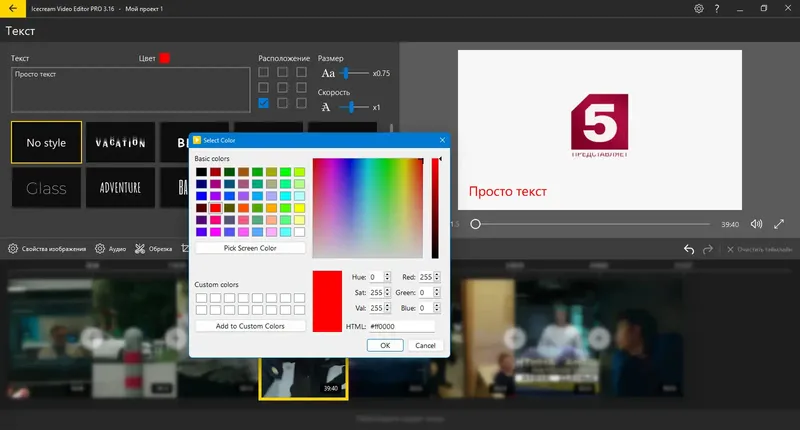Open settings via the gear icon in title bar

[x=698, y=9]
